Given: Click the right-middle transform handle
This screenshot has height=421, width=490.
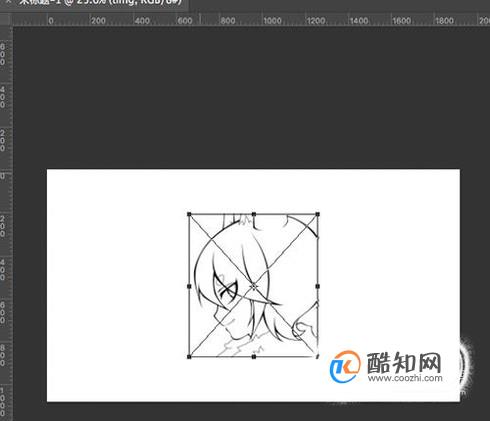Looking at the screenshot, I should (318, 286).
